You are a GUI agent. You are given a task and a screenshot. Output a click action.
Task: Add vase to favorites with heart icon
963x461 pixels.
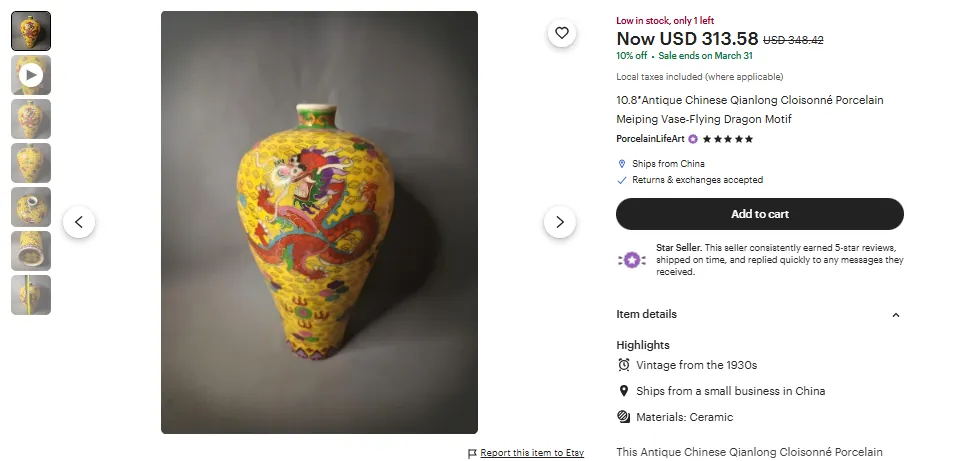pyautogui.click(x=562, y=34)
